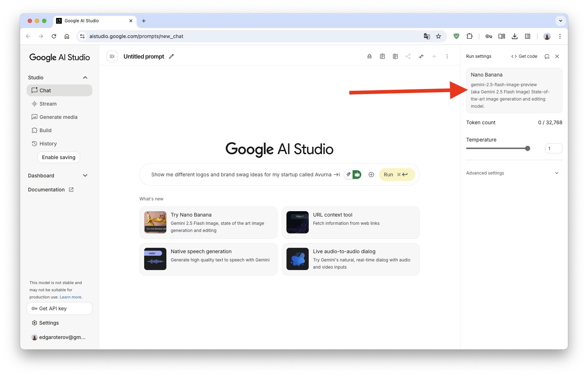Open the Live audio-to-audio dialog card
588x376 pixels.
click(x=351, y=259)
